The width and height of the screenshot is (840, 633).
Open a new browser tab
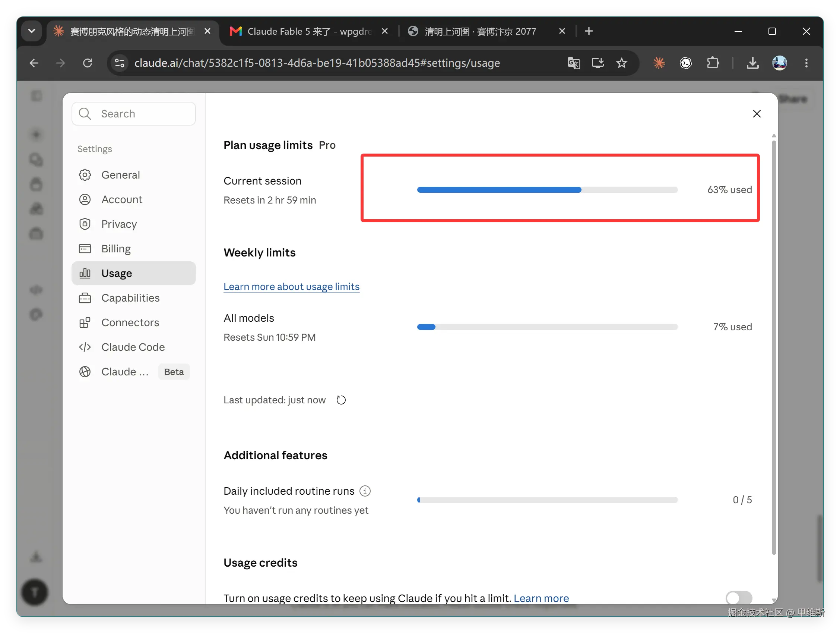pos(589,31)
